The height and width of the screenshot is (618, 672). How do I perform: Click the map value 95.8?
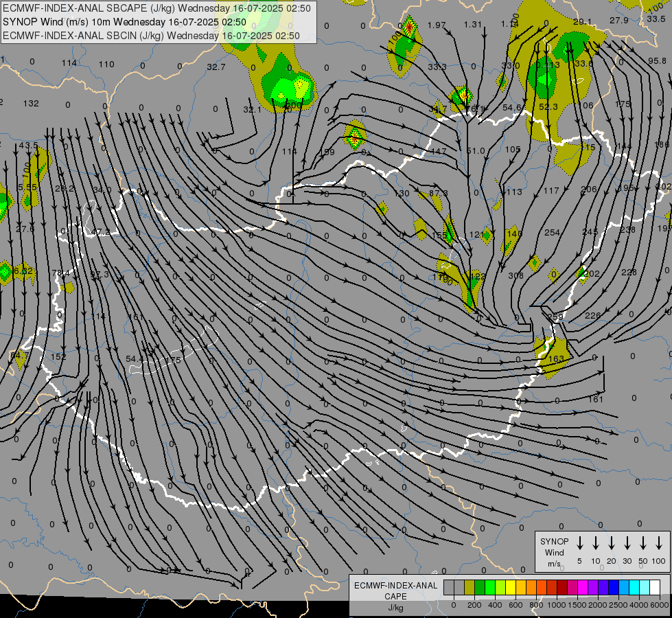(x=657, y=61)
